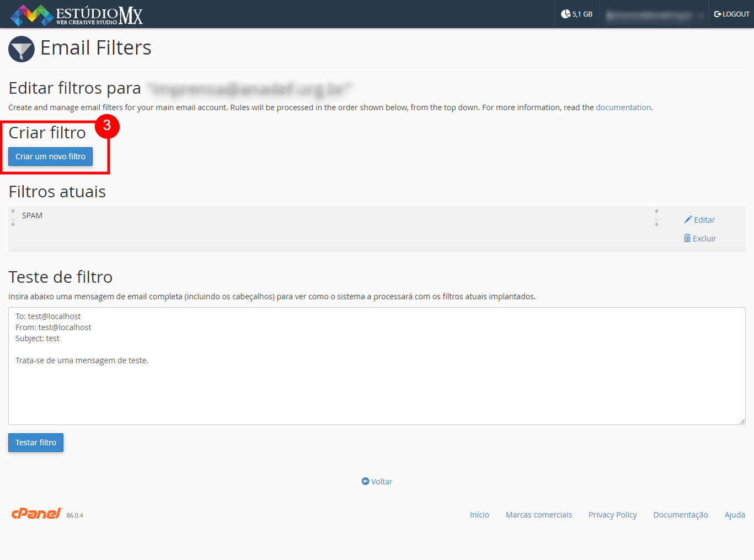The width and height of the screenshot is (754, 560).
Task: Click the Email Filters funnel icon
Action: click(21, 49)
